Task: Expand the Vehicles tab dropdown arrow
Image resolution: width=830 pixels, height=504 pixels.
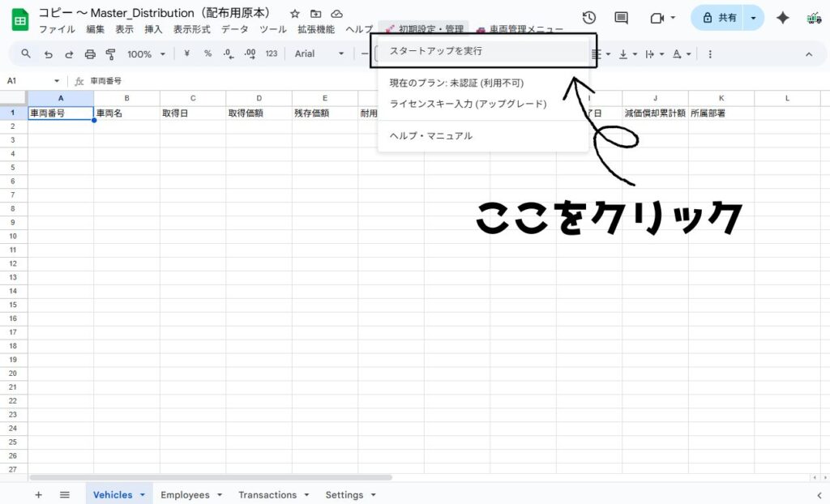Action: coord(143,495)
